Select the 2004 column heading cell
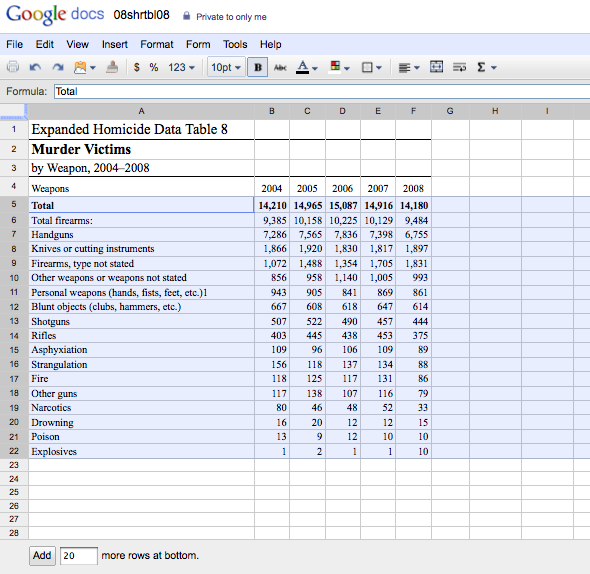 click(x=272, y=188)
